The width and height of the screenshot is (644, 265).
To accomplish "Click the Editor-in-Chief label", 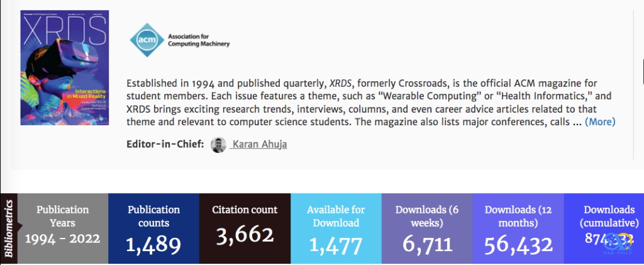I will [x=165, y=145].
